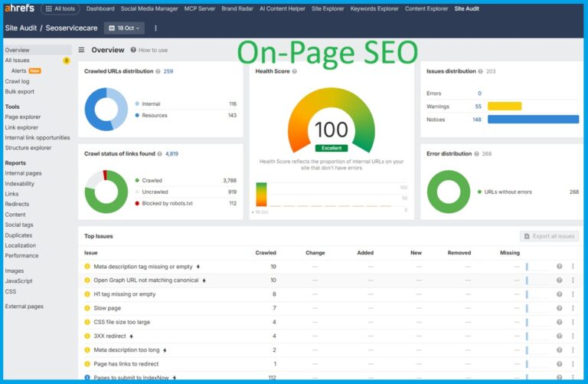The image size is (588, 384).
Task: Open Dashboard in top navigation
Action: (x=100, y=8)
